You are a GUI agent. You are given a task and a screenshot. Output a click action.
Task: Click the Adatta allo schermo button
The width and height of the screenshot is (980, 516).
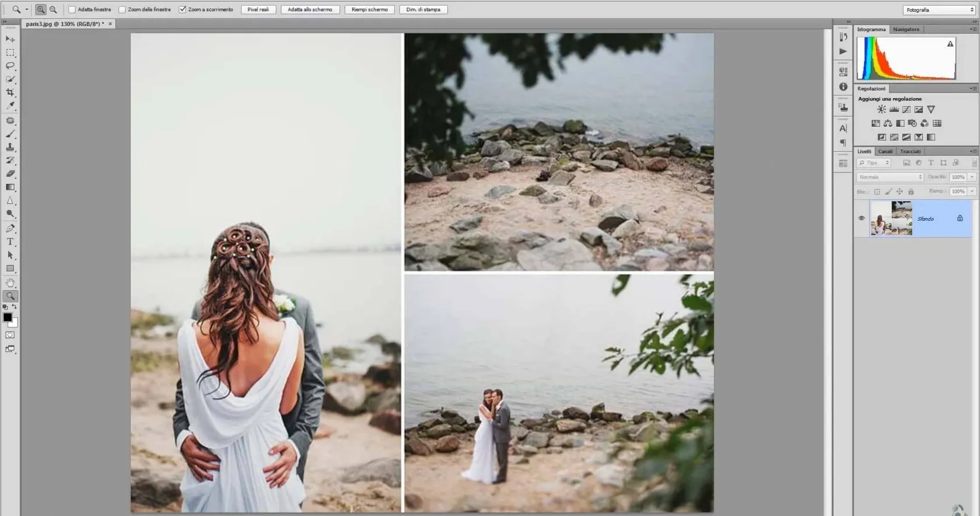[x=310, y=9]
